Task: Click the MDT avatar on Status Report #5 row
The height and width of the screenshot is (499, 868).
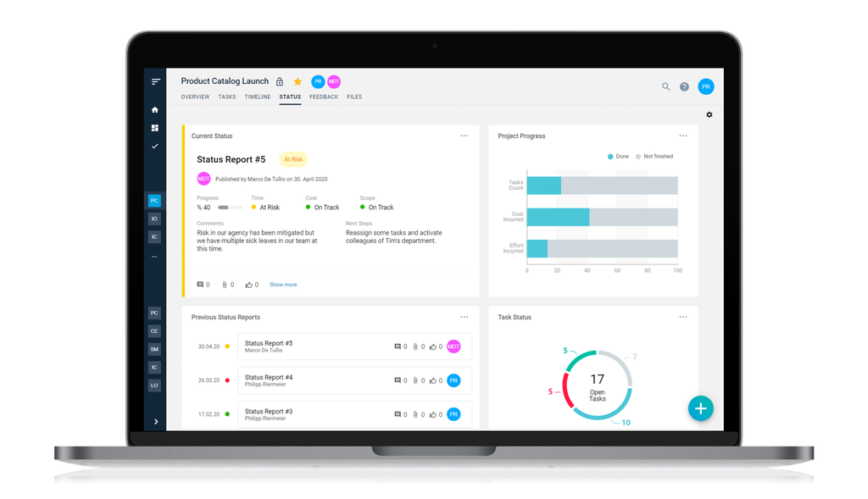Action: coord(453,347)
